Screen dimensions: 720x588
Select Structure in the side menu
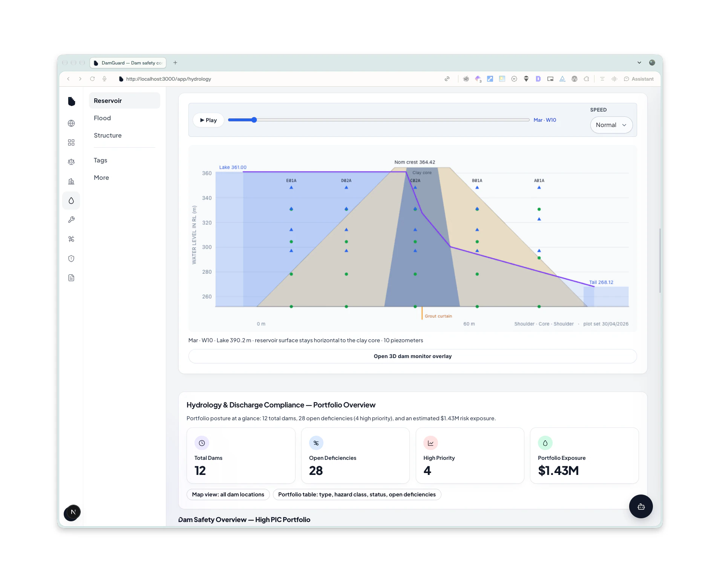[124, 135]
